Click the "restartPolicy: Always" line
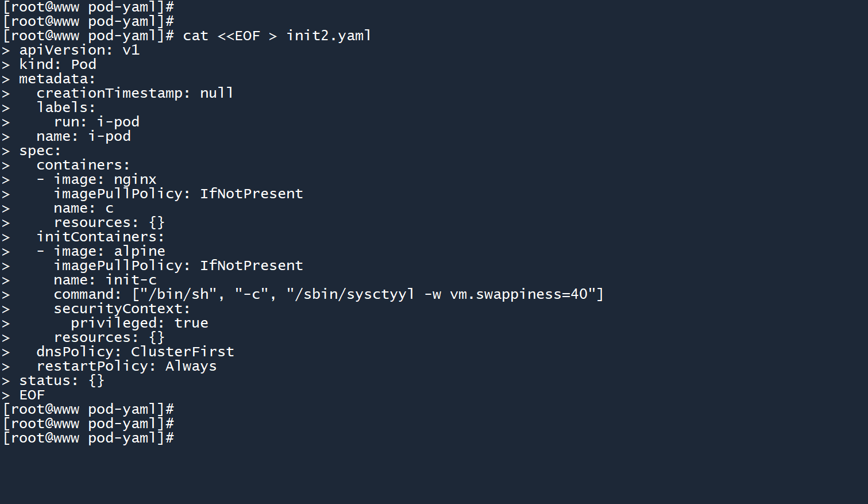This screenshot has width=868, height=504. 126,366
